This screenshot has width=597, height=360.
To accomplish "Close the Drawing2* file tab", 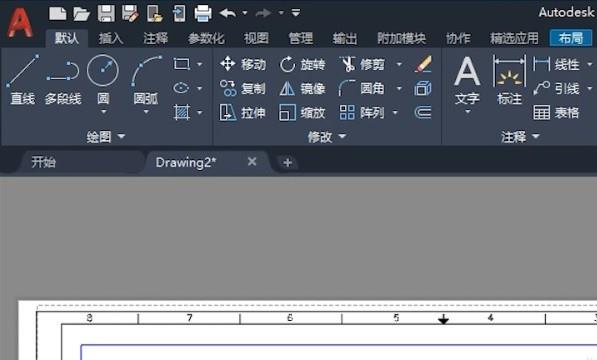I will pyautogui.click(x=252, y=162).
